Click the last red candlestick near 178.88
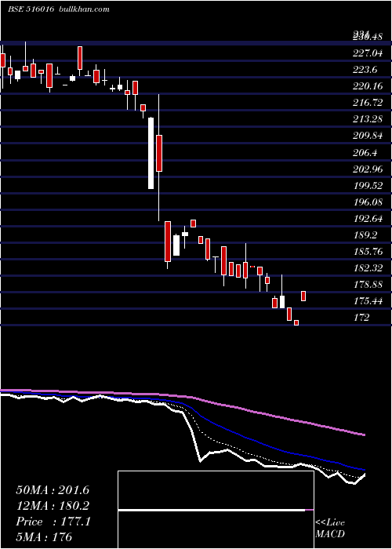The image size is (392, 549). tap(303, 296)
